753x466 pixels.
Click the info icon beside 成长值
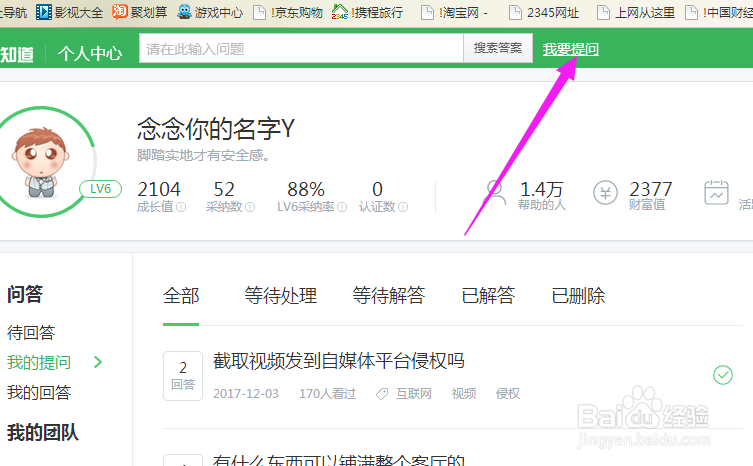coord(181,207)
